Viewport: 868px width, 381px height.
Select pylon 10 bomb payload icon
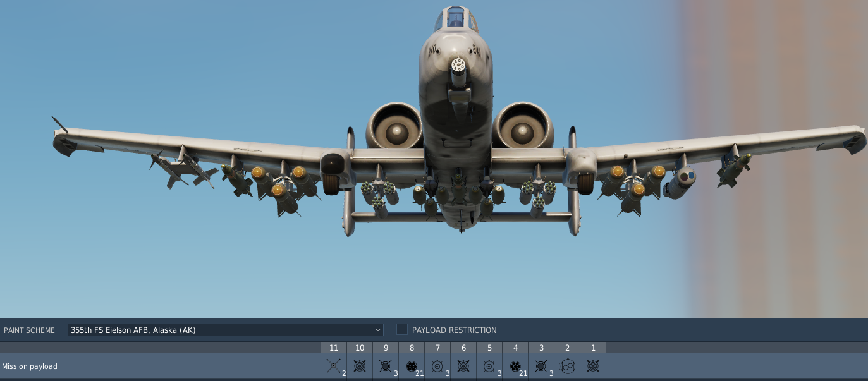[x=360, y=366]
